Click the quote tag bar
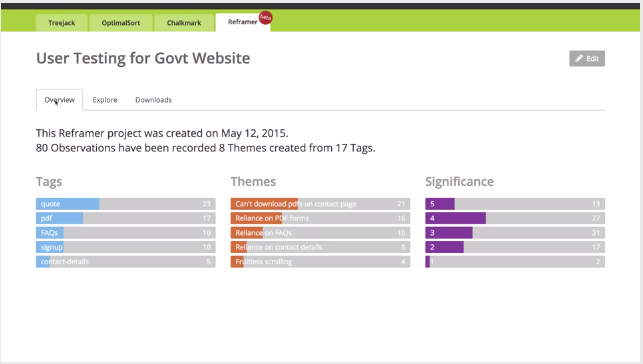Screen dimensions: 643x364 (x=125, y=204)
